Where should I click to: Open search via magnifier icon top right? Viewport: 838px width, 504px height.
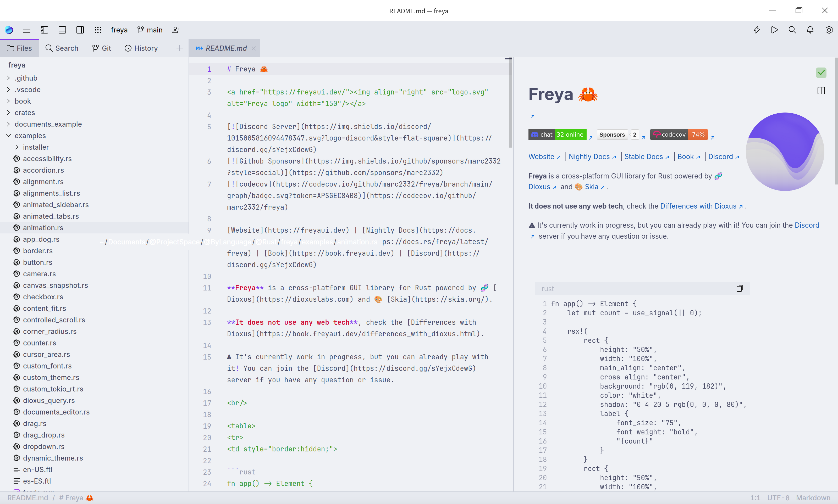click(792, 30)
